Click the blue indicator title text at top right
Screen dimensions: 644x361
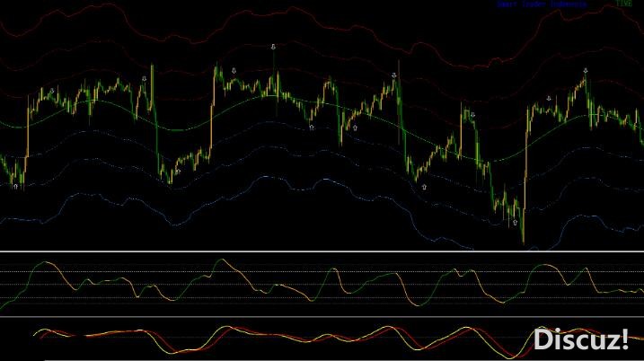coord(542,4)
